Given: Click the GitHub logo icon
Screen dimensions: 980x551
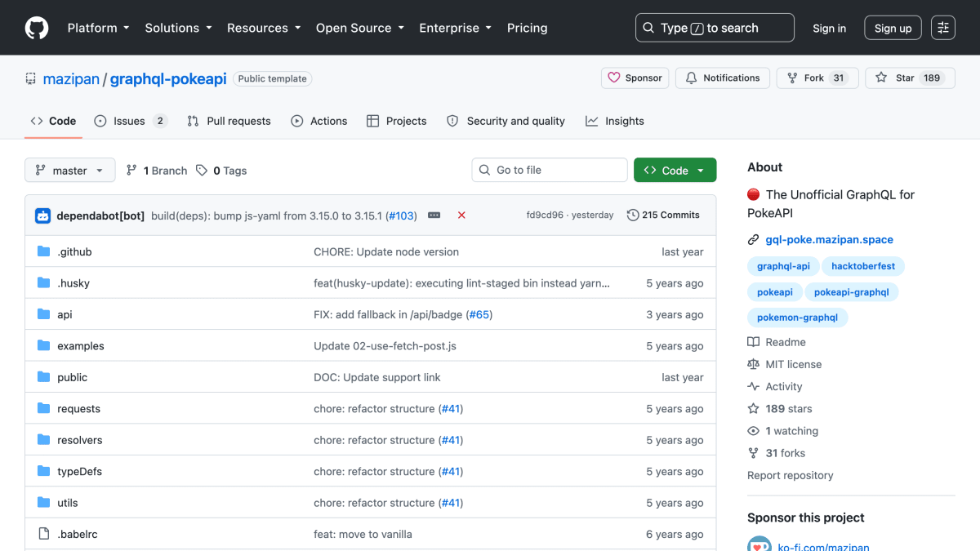Looking at the screenshot, I should tap(37, 28).
